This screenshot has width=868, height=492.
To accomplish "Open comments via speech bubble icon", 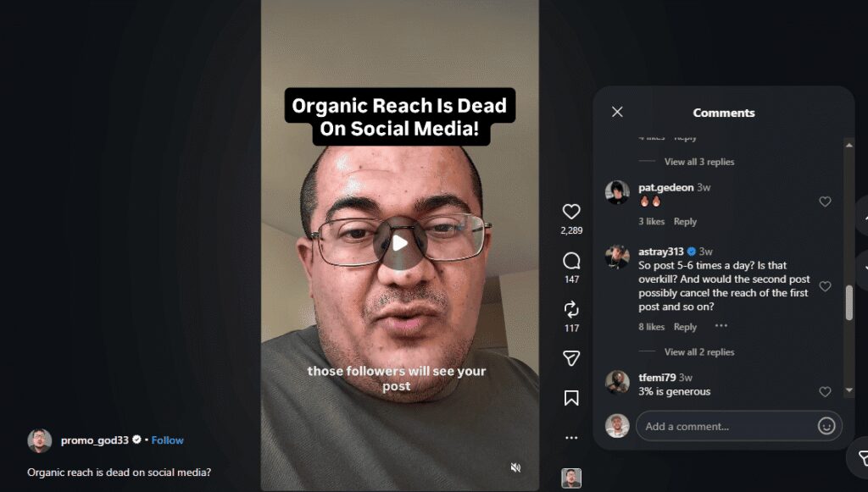I will coord(571,260).
